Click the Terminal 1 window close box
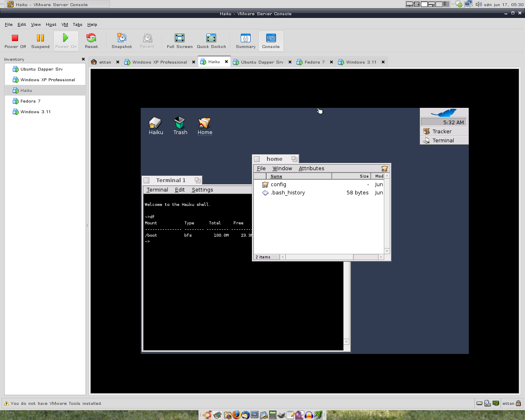 [146, 180]
